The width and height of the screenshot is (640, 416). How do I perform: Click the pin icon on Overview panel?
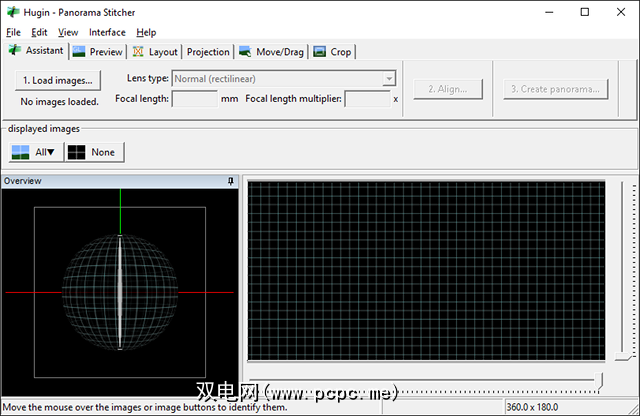click(x=231, y=181)
